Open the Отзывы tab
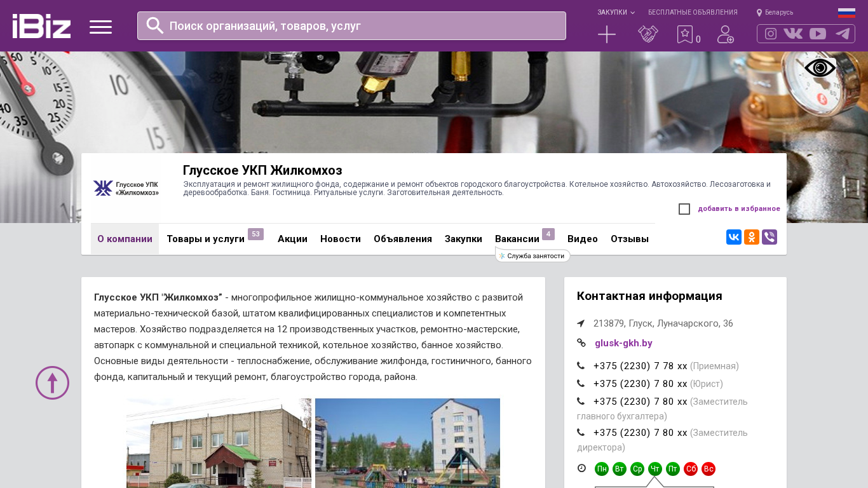 (630, 239)
